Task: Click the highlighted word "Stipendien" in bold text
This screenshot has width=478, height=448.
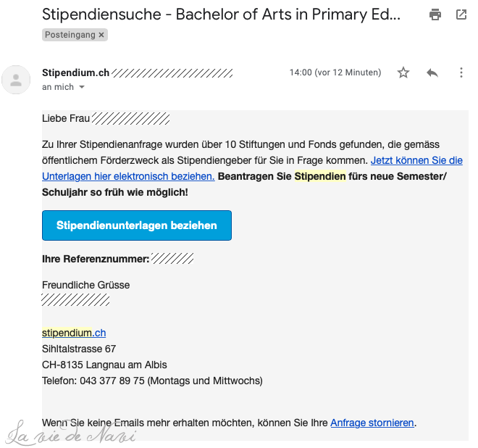Action: pyautogui.click(x=320, y=176)
